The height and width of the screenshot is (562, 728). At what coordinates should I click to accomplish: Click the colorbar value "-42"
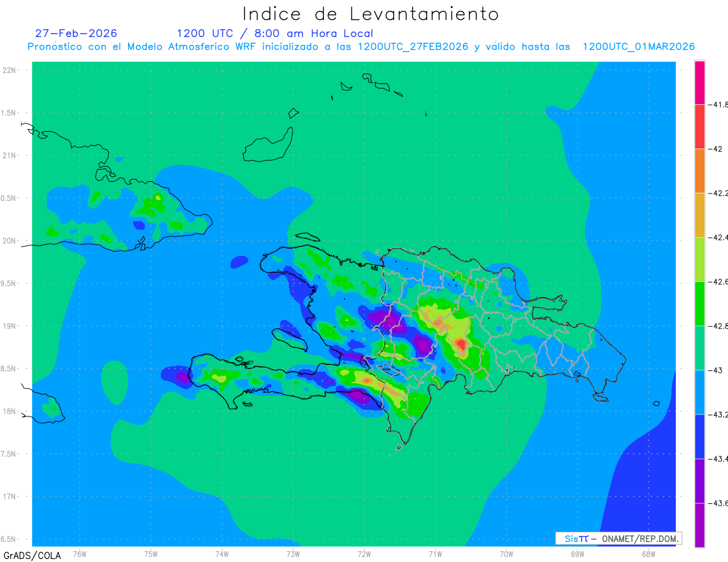(716, 149)
